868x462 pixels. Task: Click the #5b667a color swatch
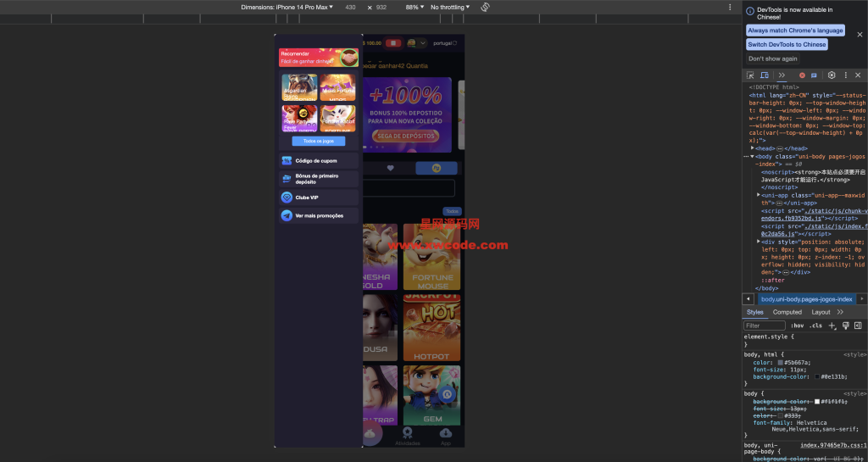781,362
